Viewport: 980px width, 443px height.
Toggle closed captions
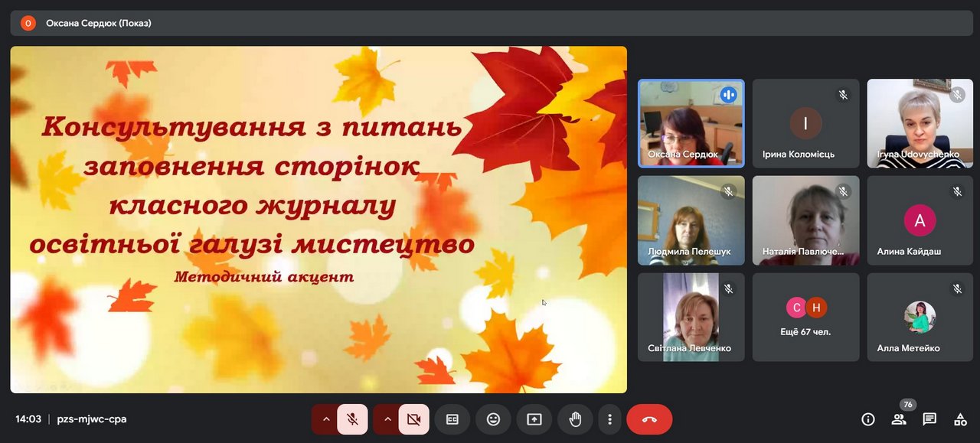coord(452,419)
